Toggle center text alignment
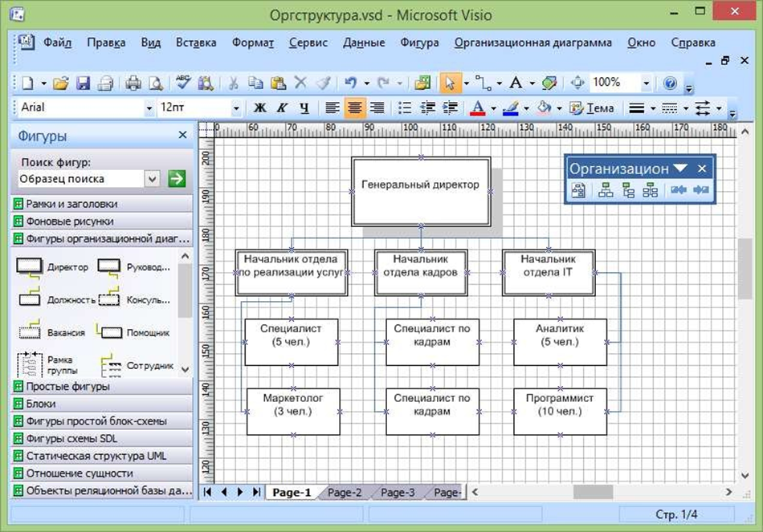The height and width of the screenshot is (532, 763). pos(355,108)
